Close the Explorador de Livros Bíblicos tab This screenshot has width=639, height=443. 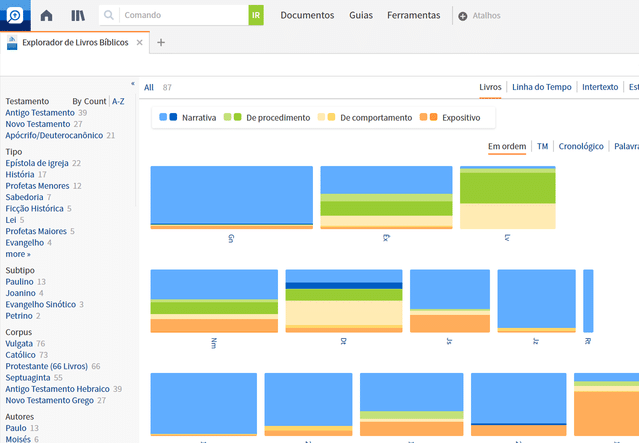139,42
